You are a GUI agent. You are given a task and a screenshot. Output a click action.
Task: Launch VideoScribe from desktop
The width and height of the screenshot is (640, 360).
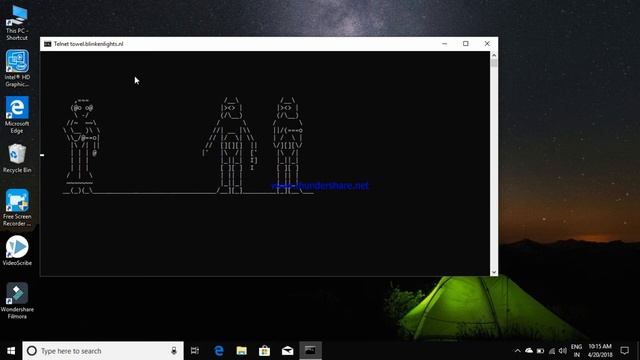(17, 251)
